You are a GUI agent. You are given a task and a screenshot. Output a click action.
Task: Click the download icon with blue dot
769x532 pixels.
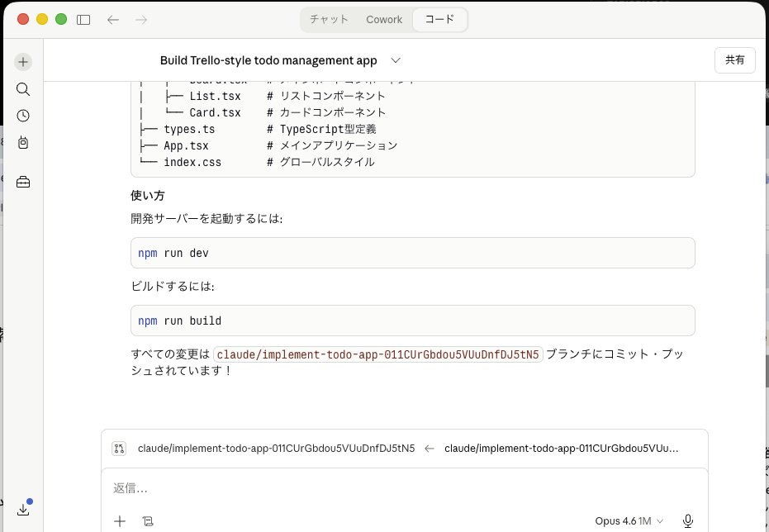pyautogui.click(x=23, y=509)
